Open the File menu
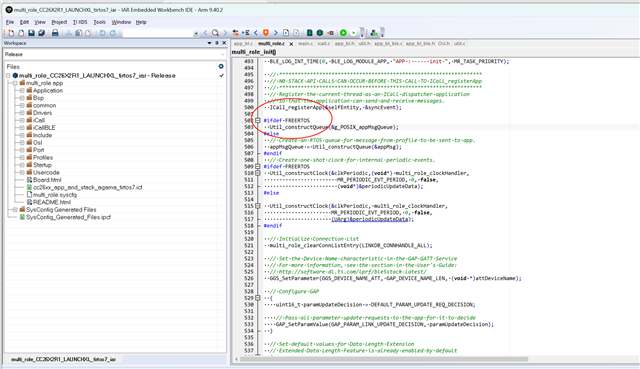Image resolution: width=640 pixels, height=369 pixels. pyautogui.click(x=10, y=22)
